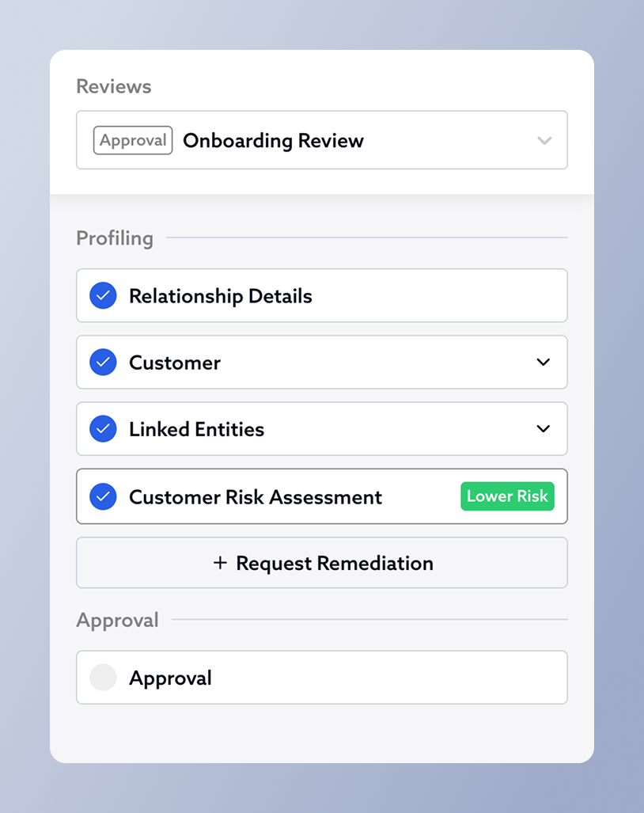Viewport: 644px width, 813px height.
Task: Click the plus icon before Request Remediation
Action: point(220,563)
